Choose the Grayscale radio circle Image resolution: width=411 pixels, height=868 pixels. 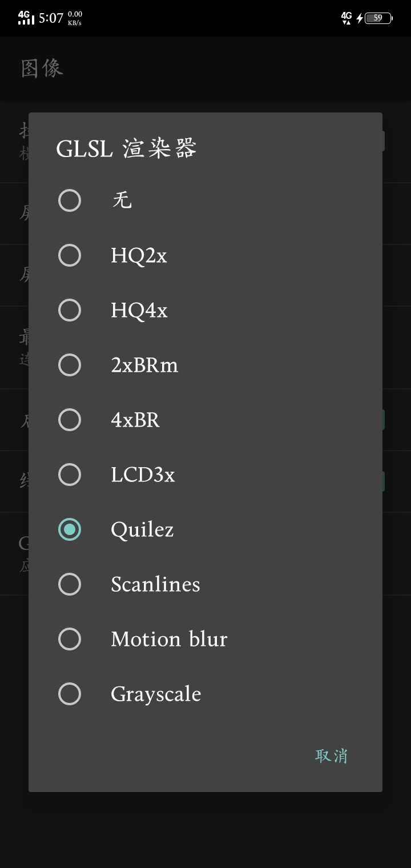click(70, 694)
